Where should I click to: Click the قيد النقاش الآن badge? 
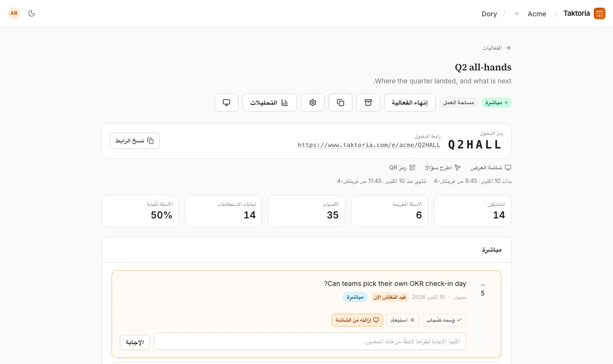(x=390, y=297)
